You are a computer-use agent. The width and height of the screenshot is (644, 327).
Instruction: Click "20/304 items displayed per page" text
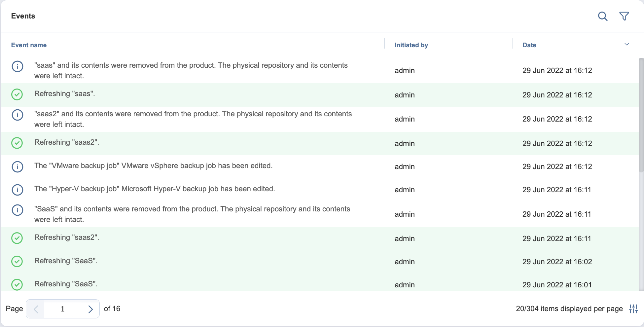coord(569,309)
